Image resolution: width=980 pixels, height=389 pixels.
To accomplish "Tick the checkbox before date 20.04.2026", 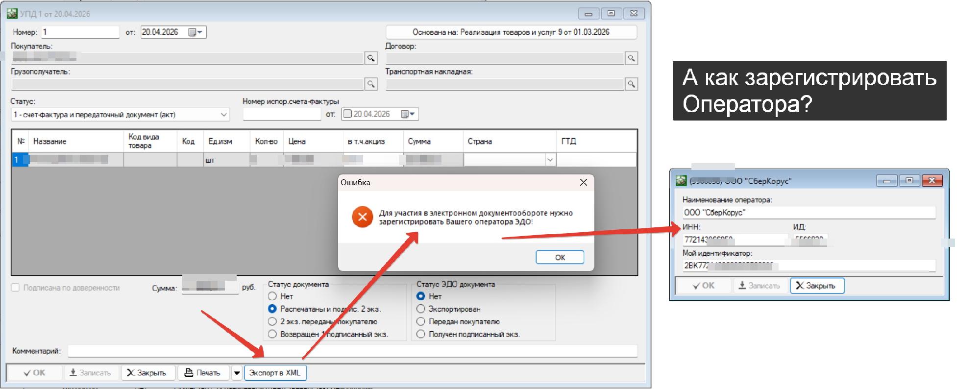I will 348,114.
